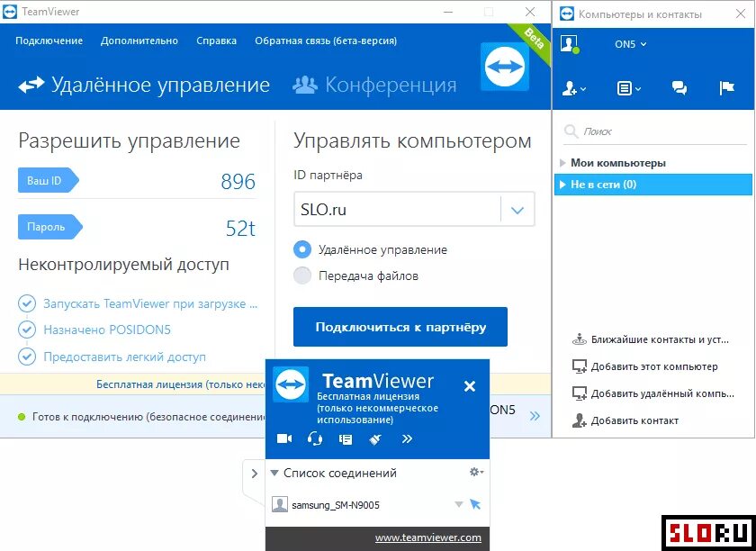Click TeamViewer title bar app icon

(x=10, y=12)
